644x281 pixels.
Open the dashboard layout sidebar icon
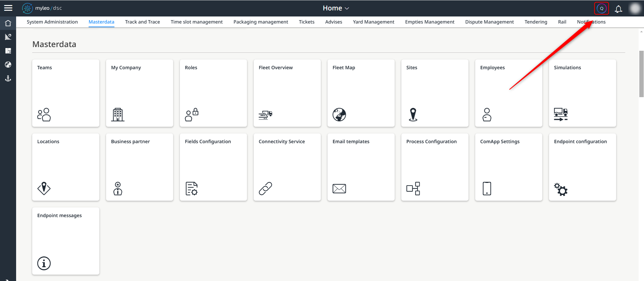pos(8,51)
